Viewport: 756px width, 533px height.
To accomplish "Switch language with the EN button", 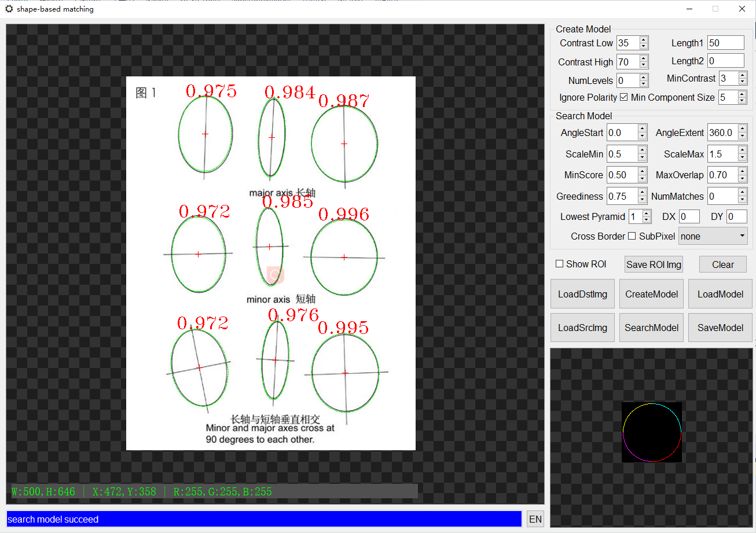I will [x=535, y=519].
